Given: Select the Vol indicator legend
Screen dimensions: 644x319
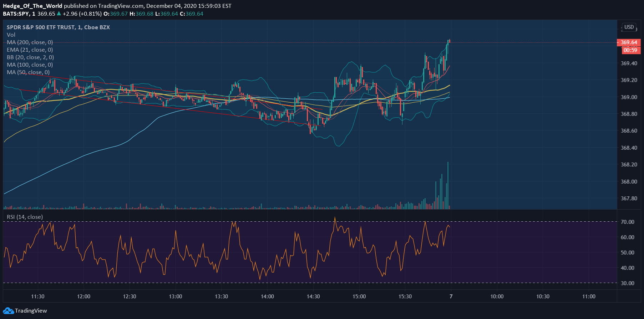Looking at the screenshot, I should (x=11, y=35).
